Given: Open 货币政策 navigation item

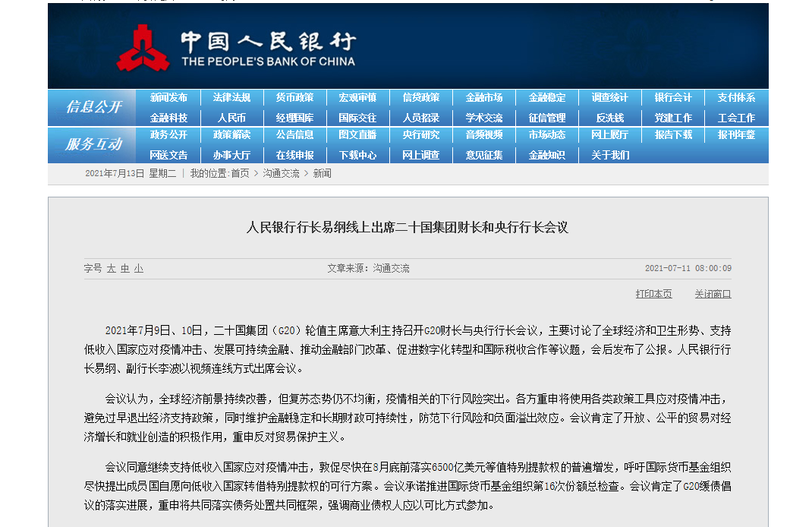Looking at the screenshot, I should [294, 98].
